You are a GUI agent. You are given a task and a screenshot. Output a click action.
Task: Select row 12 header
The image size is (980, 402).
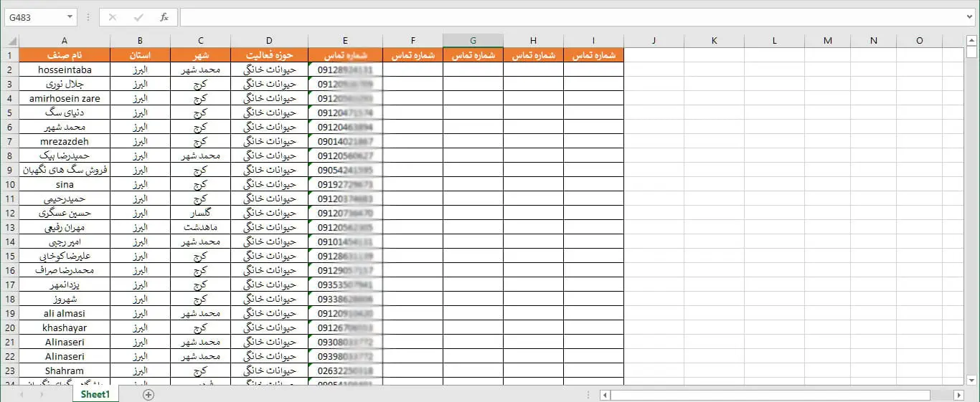10,213
